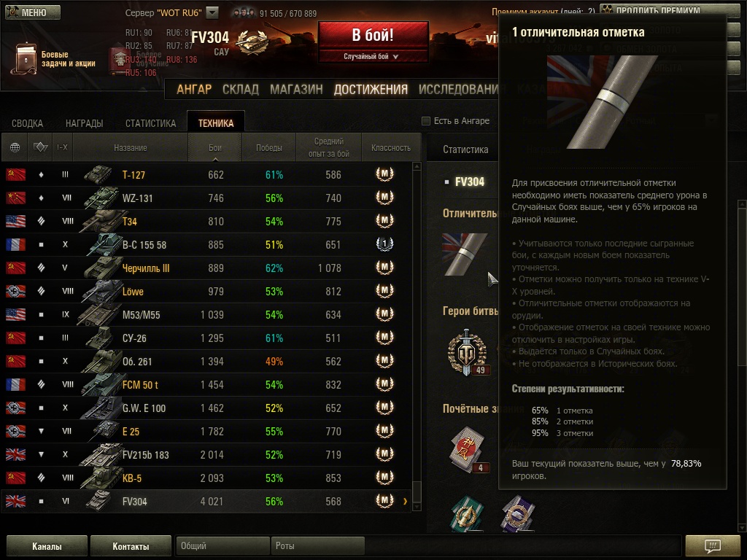The width and height of the screenshot is (747, 560).
Task: Click the B-C 155 58 mastery badge
Action: [x=384, y=244]
